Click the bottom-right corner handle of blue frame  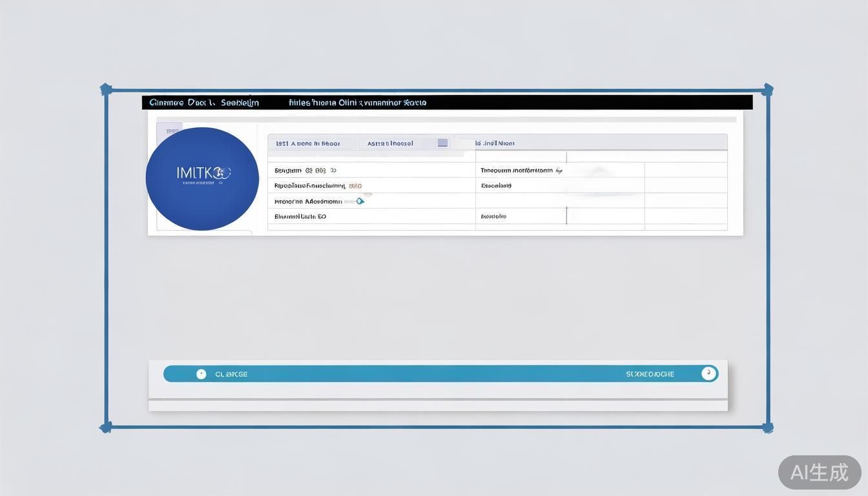(767, 428)
